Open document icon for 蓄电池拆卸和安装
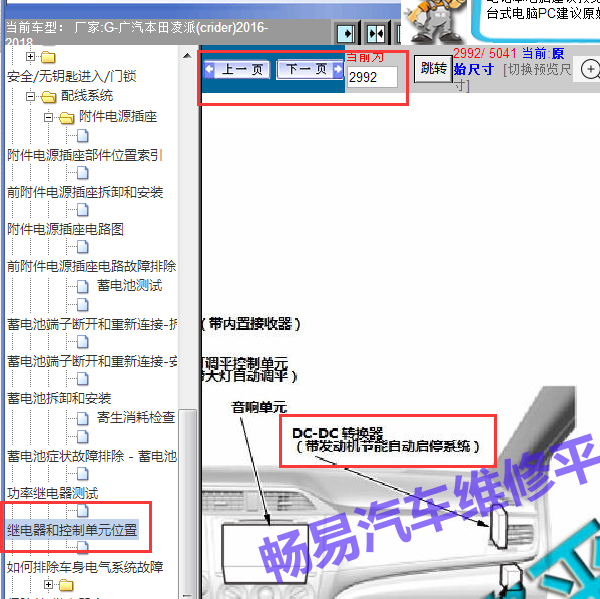Screen dimensions: 600x599 pyautogui.click(x=83, y=379)
